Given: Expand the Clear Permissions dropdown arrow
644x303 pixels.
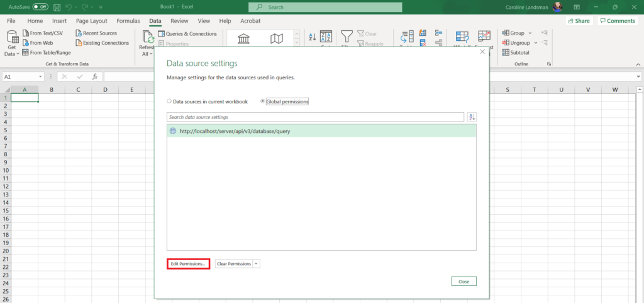Looking at the screenshot, I should click(x=257, y=264).
